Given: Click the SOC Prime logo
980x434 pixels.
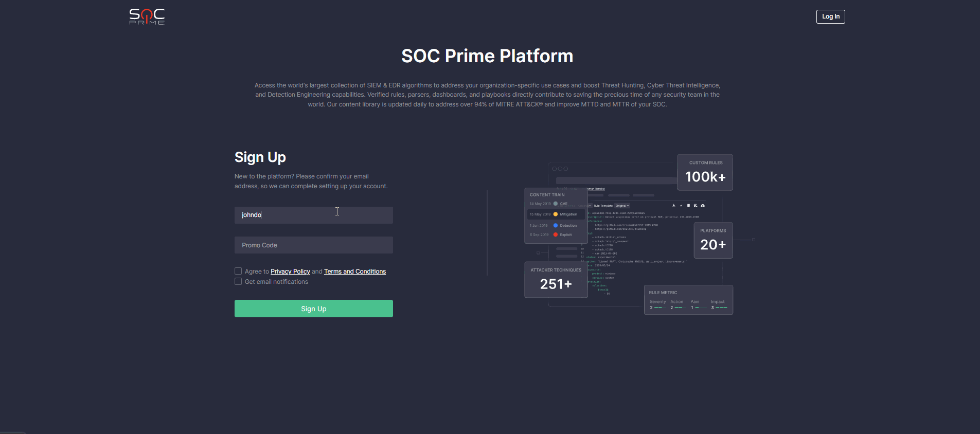Looking at the screenshot, I should click(x=147, y=16).
